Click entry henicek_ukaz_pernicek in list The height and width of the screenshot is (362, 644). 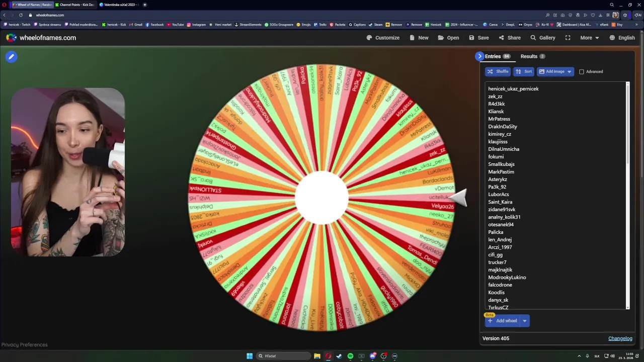coord(513,89)
